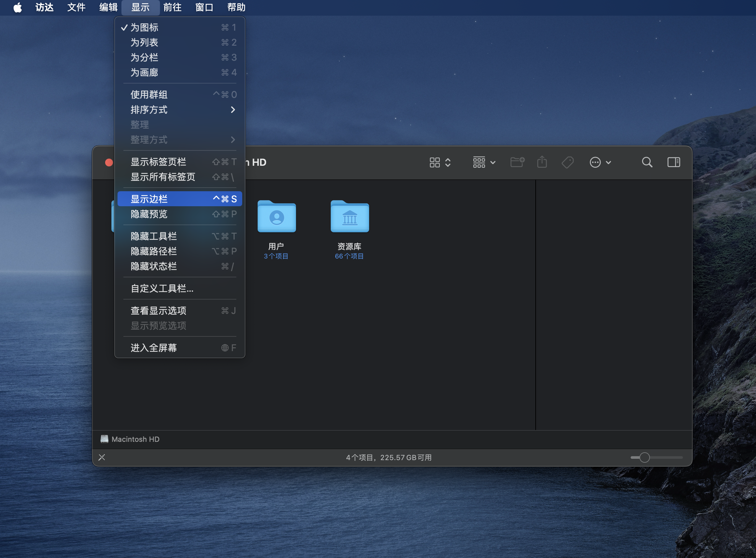
Task: Click the Apple logo menu
Action: (x=18, y=8)
